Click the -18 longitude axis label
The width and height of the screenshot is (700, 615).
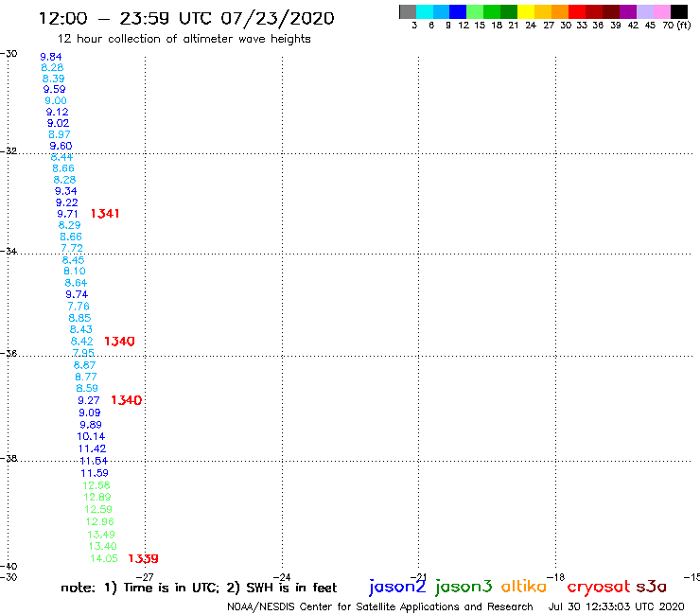pos(555,577)
